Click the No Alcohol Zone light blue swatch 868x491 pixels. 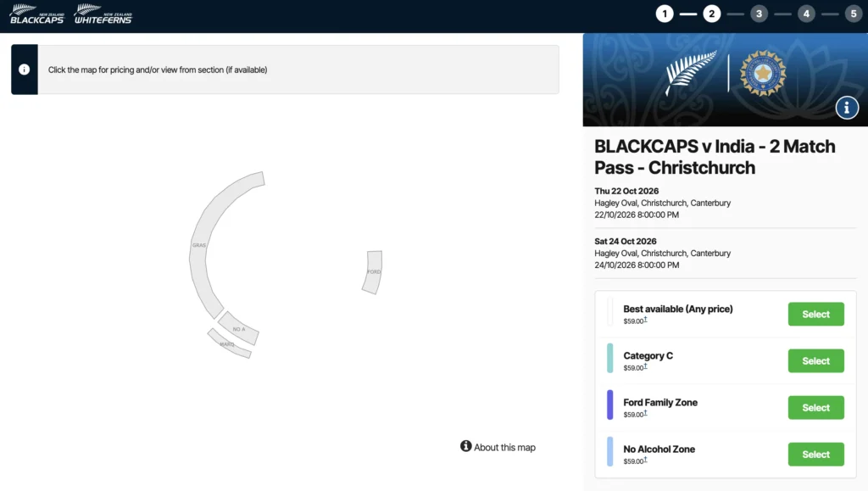pos(609,451)
